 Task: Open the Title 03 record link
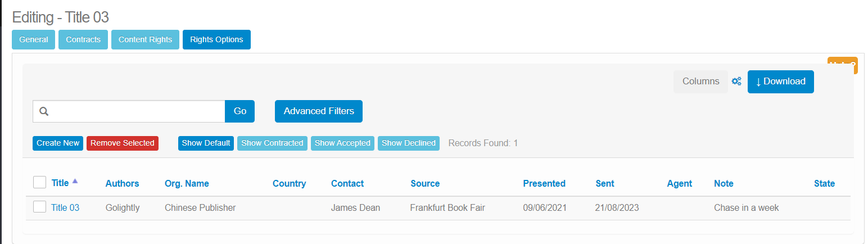[x=65, y=208]
